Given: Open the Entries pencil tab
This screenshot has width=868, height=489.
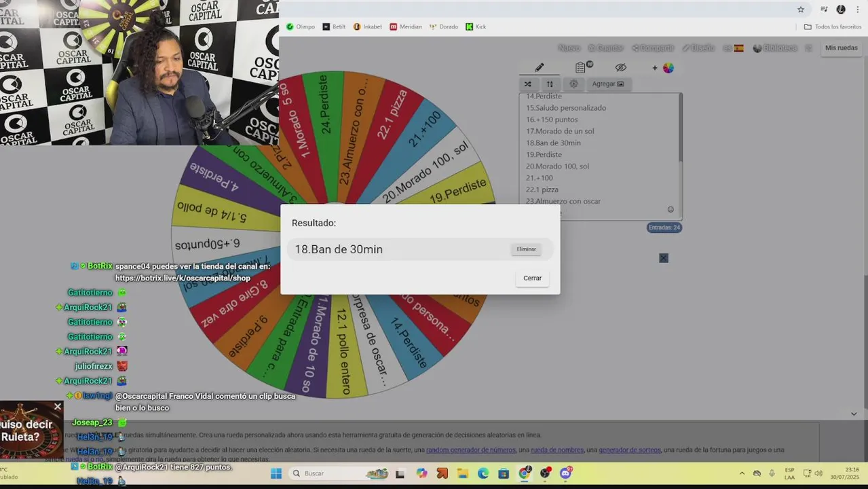Looking at the screenshot, I should (x=539, y=67).
